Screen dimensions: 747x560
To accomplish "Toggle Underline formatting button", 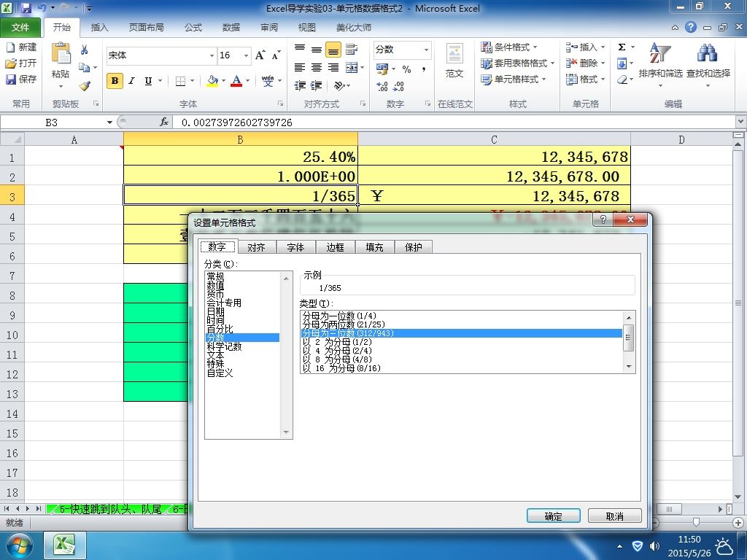I will click(x=148, y=80).
